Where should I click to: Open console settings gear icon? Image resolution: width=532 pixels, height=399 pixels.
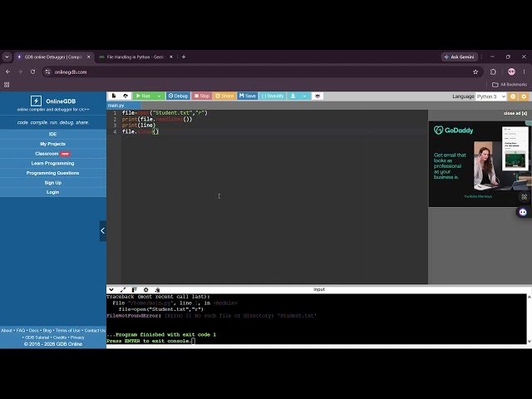tap(146, 290)
